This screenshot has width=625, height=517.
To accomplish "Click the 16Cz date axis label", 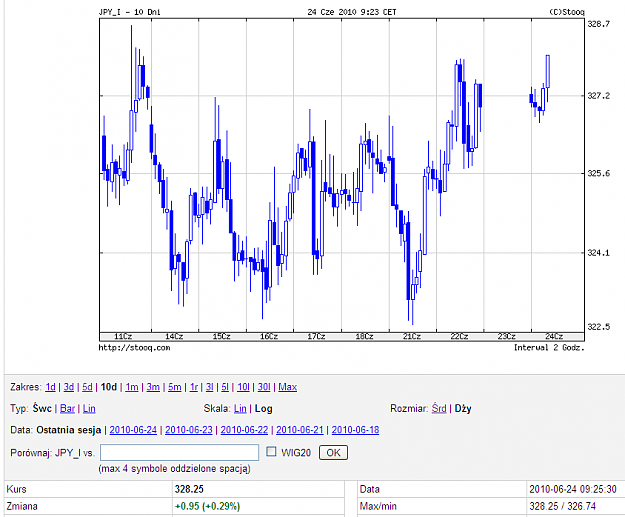I will [269, 336].
